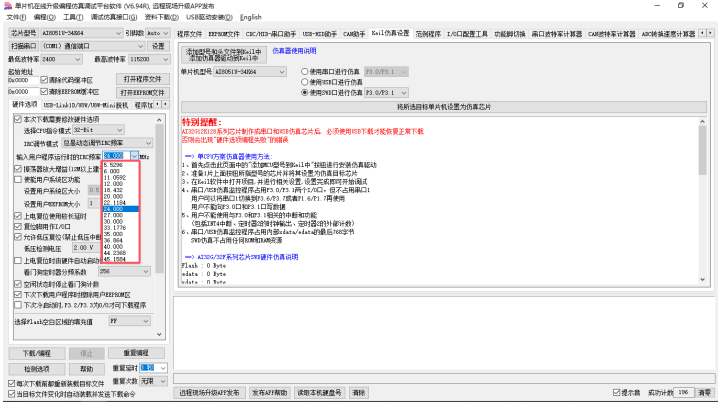The height and width of the screenshot is (402, 723).
Task: Open the 最高波特率 115200 dropdown
Action: [x=149, y=59]
